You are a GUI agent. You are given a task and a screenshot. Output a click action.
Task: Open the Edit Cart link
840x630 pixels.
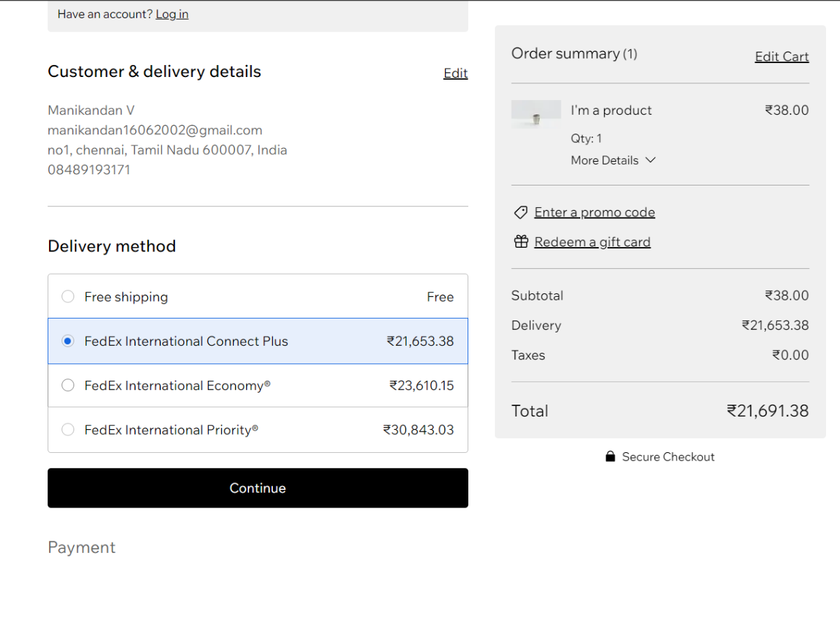[781, 57]
